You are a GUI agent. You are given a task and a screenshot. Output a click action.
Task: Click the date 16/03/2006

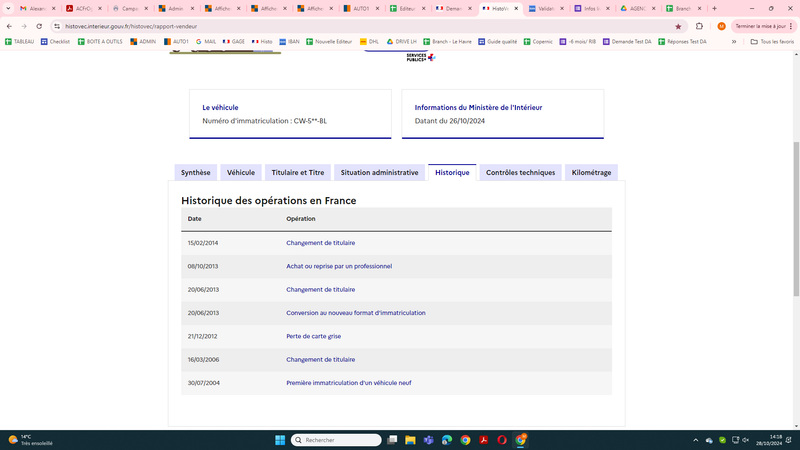203,360
